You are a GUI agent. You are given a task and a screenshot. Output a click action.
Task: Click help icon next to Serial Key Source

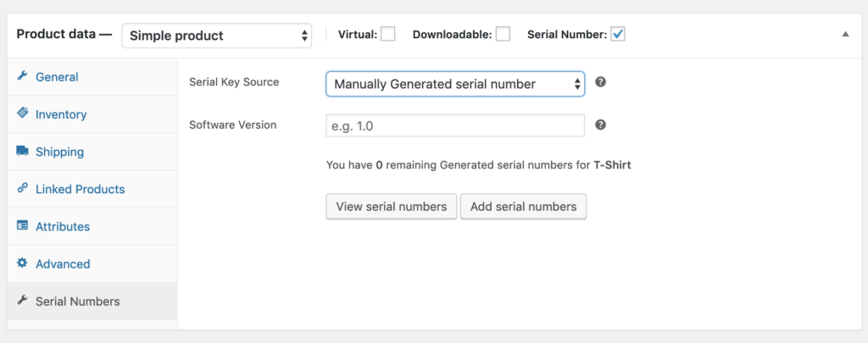click(601, 82)
